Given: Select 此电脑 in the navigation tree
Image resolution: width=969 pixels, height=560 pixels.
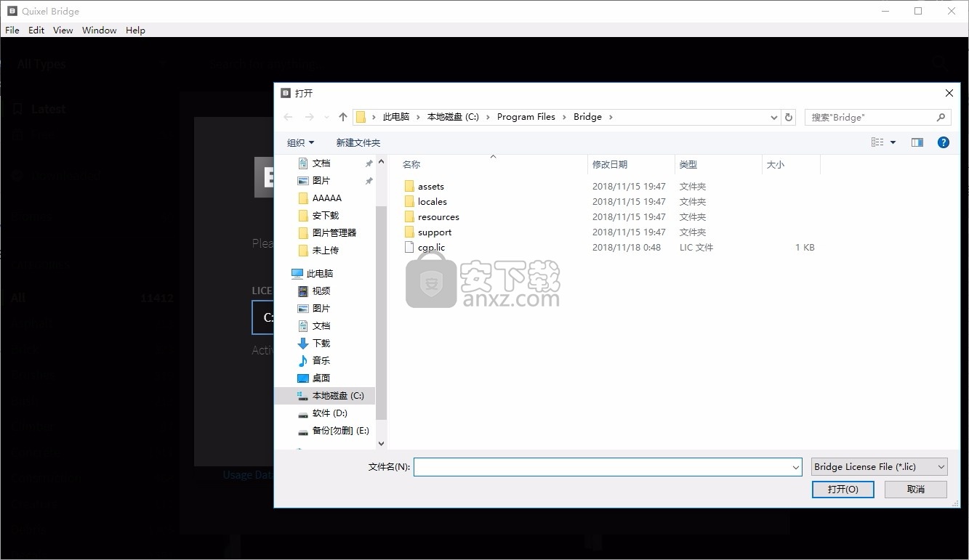Looking at the screenshot, I should (319, 274).
